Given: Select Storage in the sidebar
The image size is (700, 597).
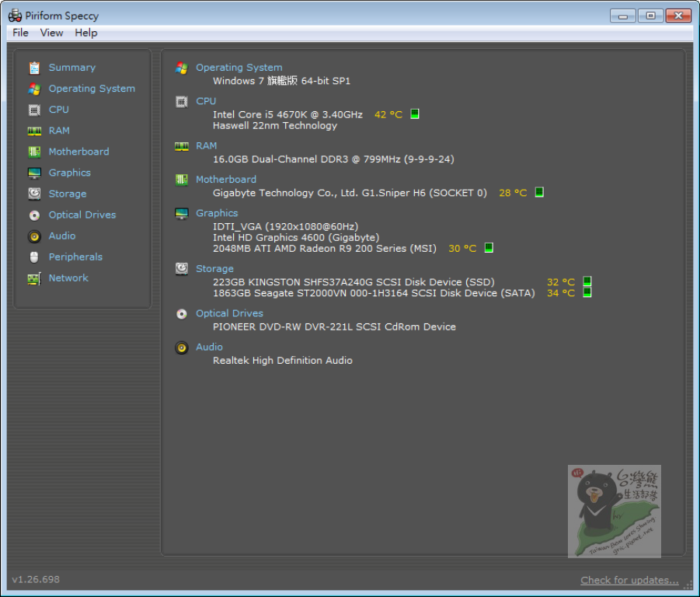Looking at the screenshot, I should pos(68,194).
